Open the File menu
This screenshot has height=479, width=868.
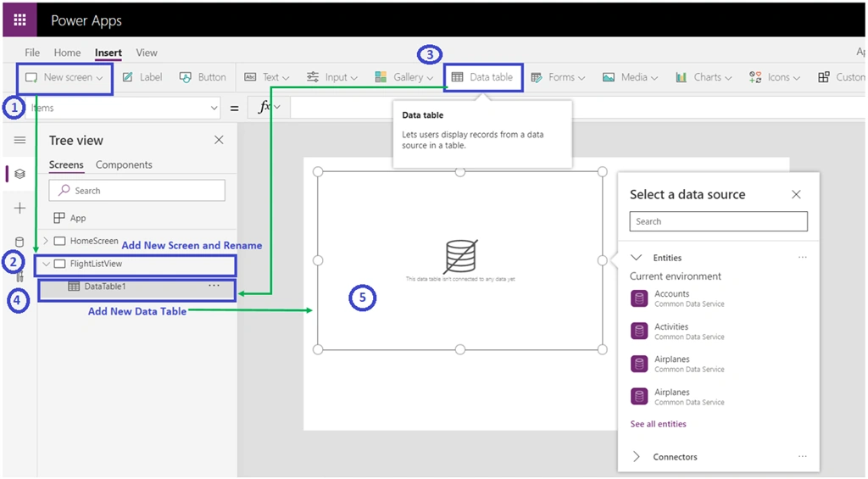coord(32,53)
